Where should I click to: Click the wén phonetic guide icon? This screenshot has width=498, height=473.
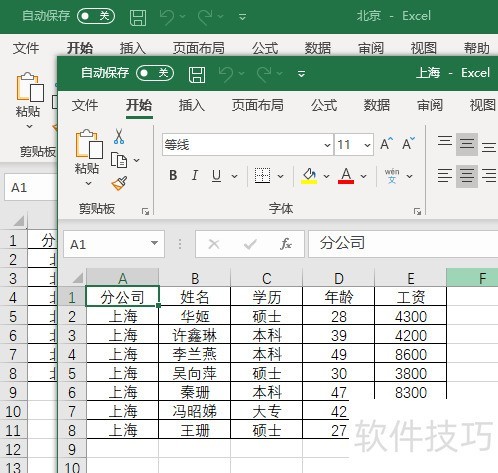[x=392, y=176]
